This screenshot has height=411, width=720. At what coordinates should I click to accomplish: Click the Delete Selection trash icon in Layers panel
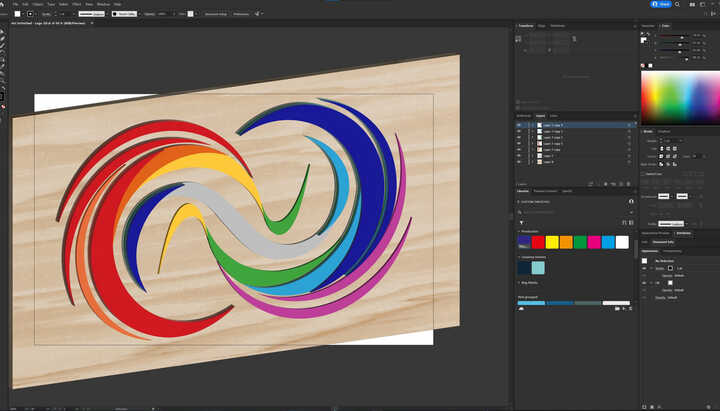point(628,184)
